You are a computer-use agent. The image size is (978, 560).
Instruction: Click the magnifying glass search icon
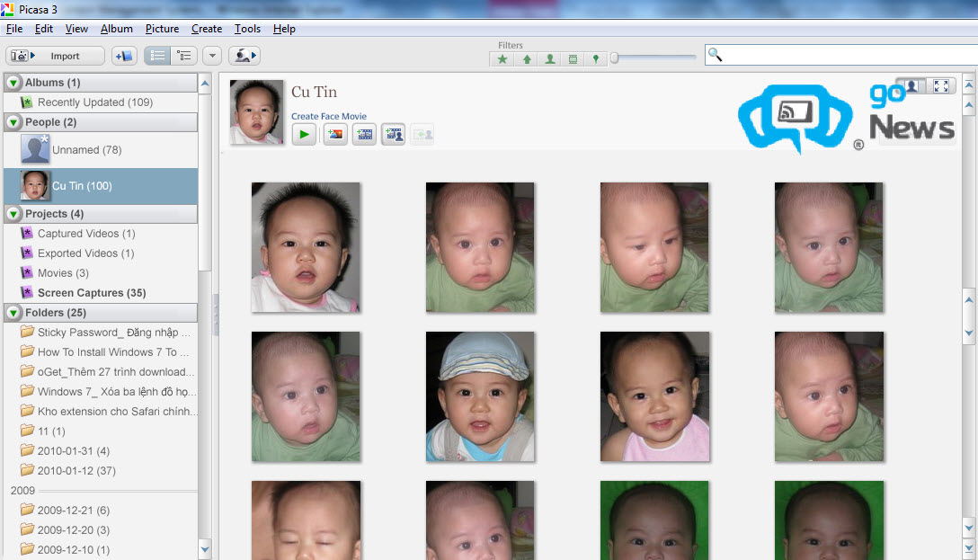715,55
